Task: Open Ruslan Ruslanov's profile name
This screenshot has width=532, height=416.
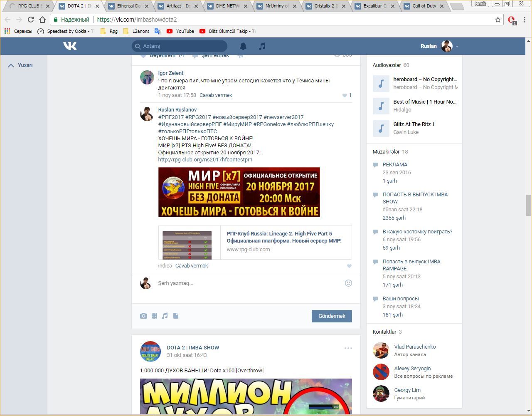Action: click(177, 110)
